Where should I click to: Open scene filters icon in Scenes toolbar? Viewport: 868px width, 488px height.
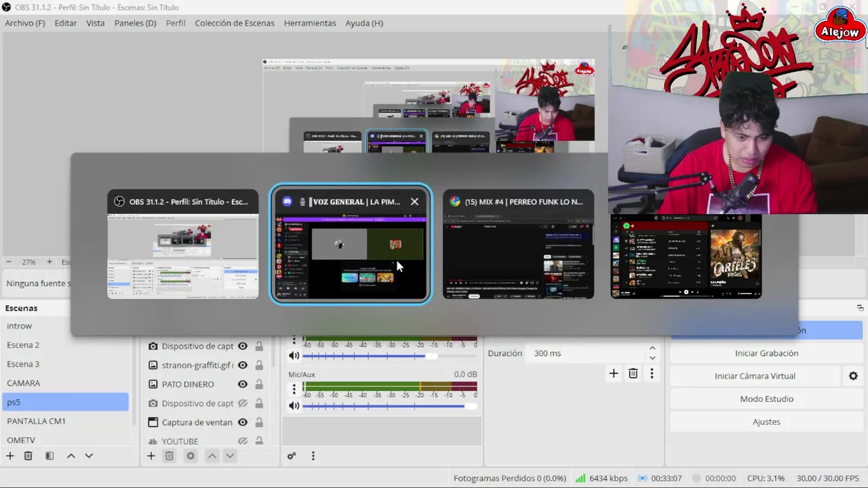tap(49, 456)
